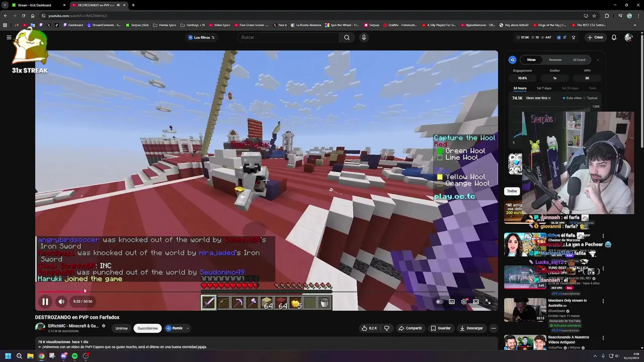Open the account avatar menu
This screenshot has width=644, height=362.
[x=628, y=37]
